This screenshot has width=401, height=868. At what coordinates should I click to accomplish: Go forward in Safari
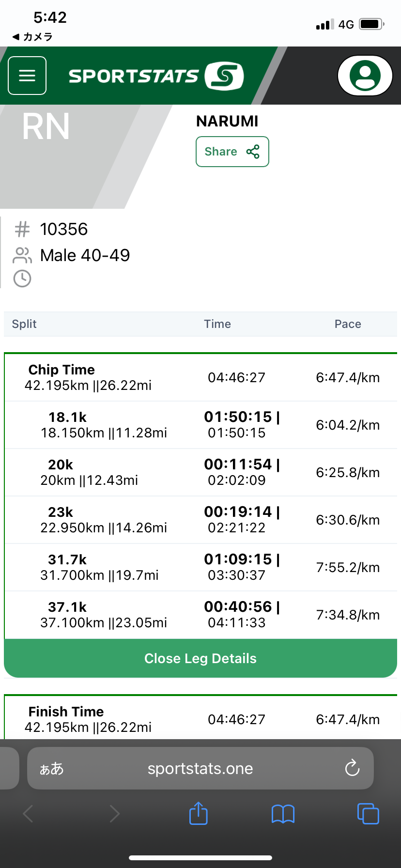tap(114, 814)
